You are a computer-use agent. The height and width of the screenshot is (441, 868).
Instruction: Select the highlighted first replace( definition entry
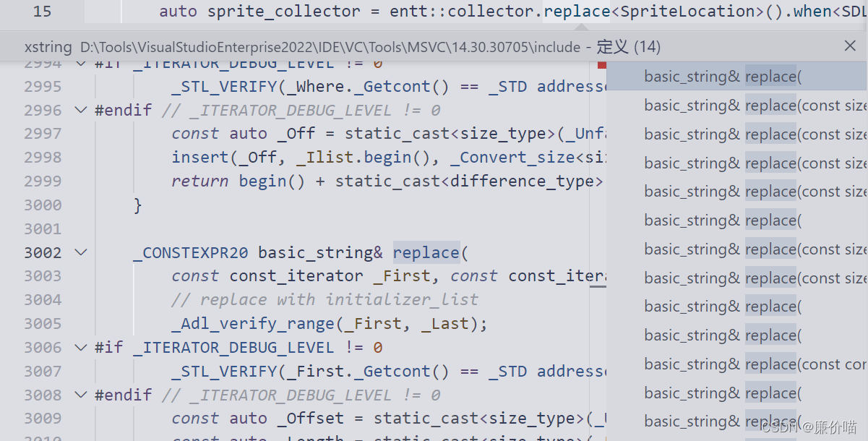[737, 76]
